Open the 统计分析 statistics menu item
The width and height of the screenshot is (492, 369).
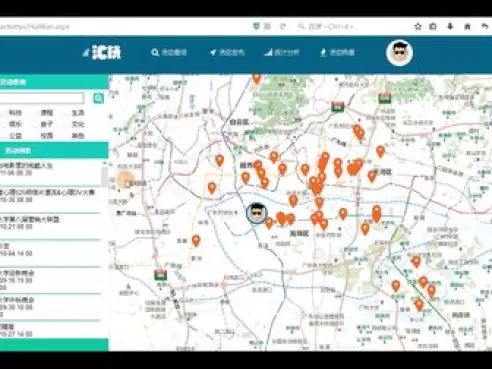tap(282, 53)
